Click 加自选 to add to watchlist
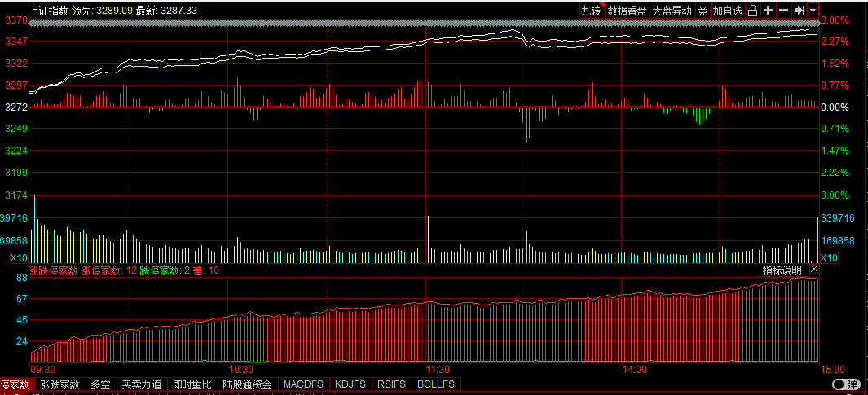The height and width of the screenshot is (395, 868). [727, 11]
